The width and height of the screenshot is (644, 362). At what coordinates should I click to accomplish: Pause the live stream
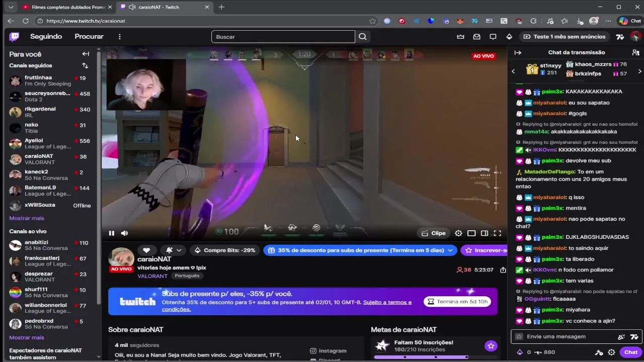[x=112, y=233]
